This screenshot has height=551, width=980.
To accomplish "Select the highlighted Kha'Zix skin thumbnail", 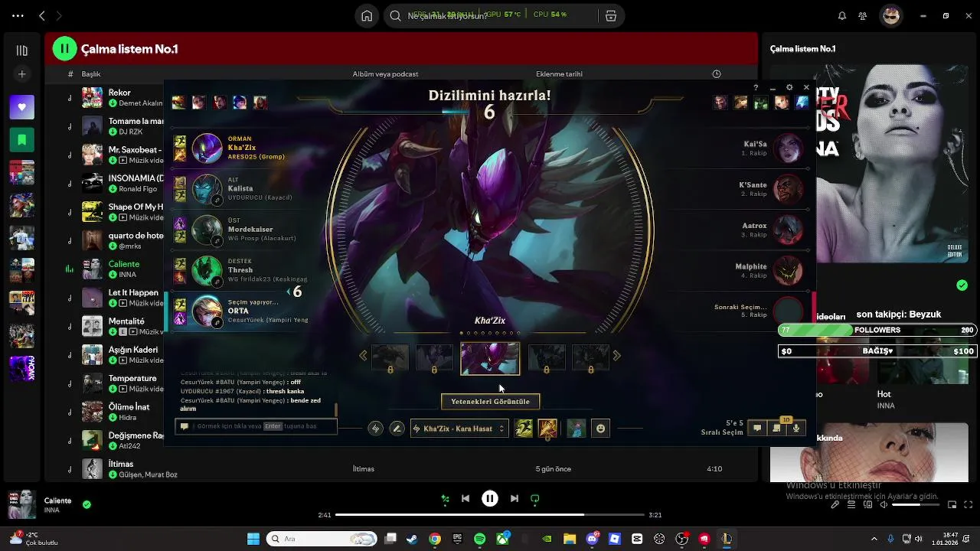I will [x=490, y=358].
